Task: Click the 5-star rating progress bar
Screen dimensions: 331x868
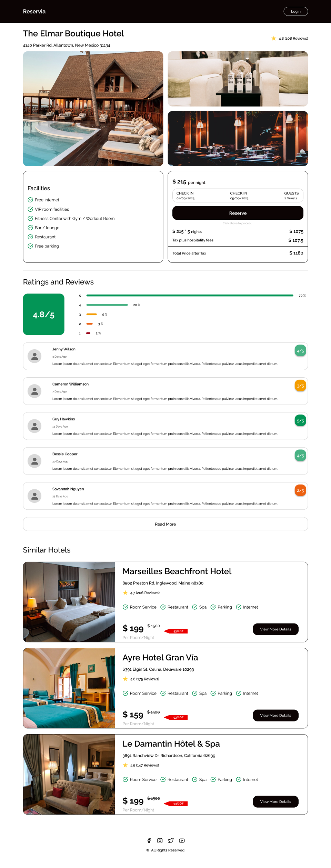Action: click(190, 296)
